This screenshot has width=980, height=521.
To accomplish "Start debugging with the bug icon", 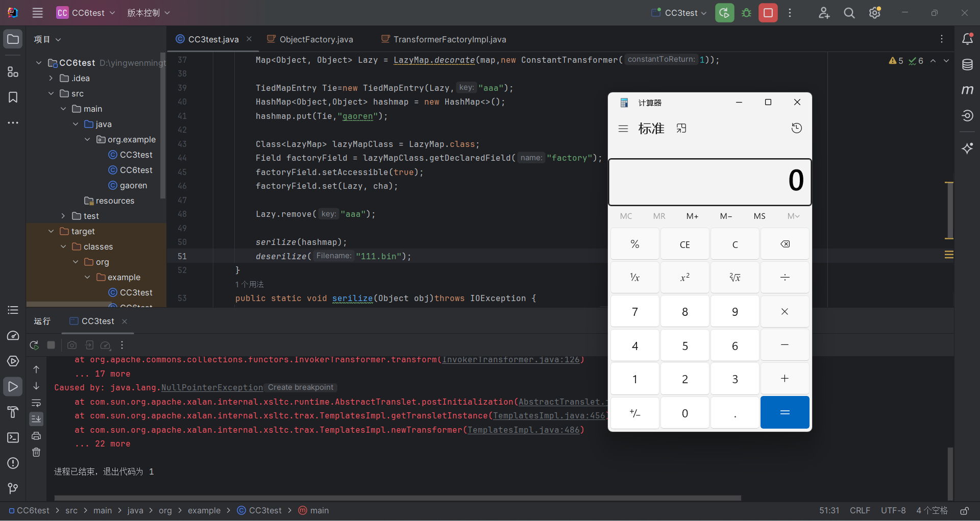I will coord(746,13).
